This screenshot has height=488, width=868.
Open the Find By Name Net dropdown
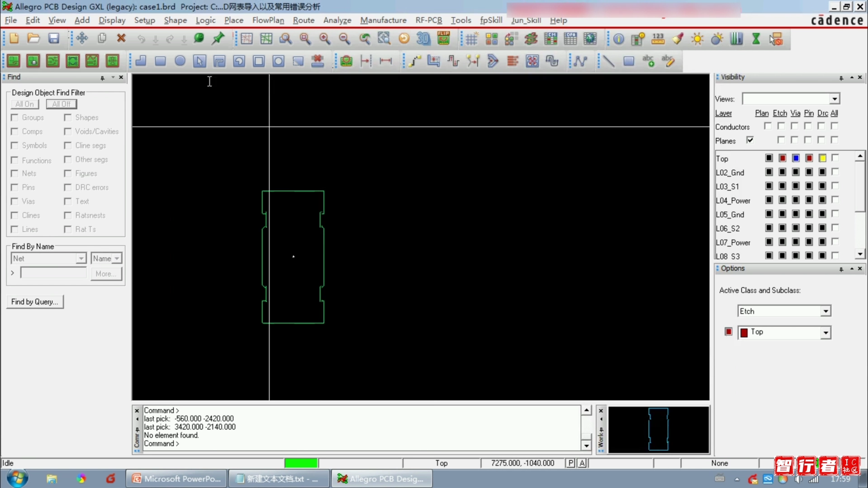[x=81, y=258]
